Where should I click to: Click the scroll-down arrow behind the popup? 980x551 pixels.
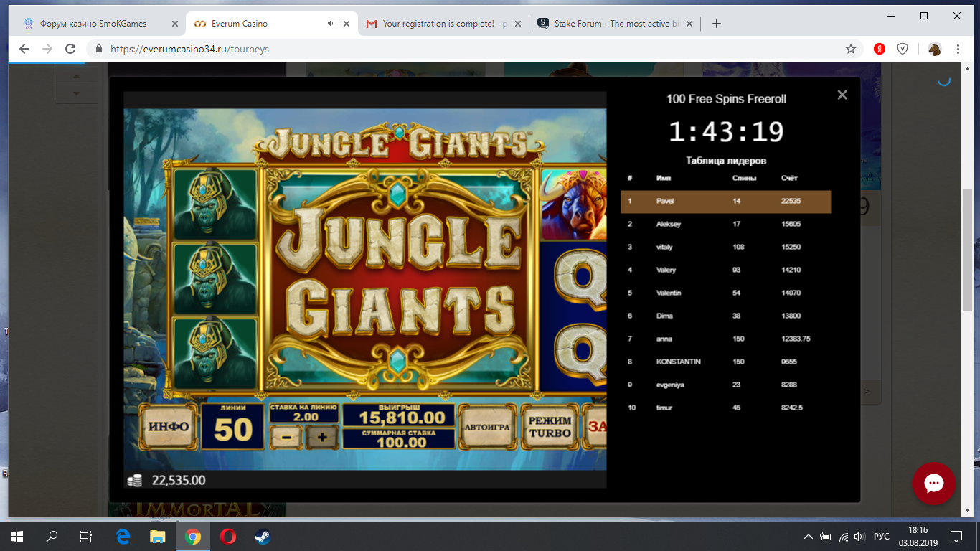pos(77,94)
